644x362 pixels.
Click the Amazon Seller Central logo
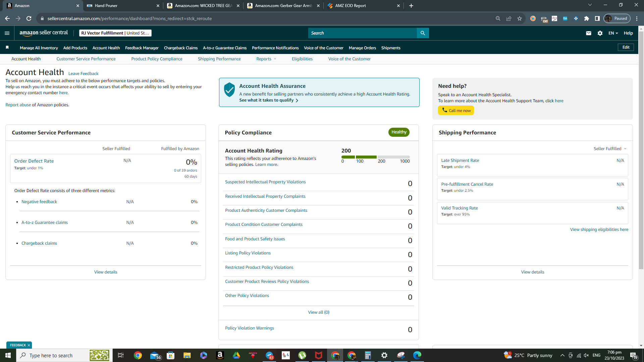pos(44,33)
